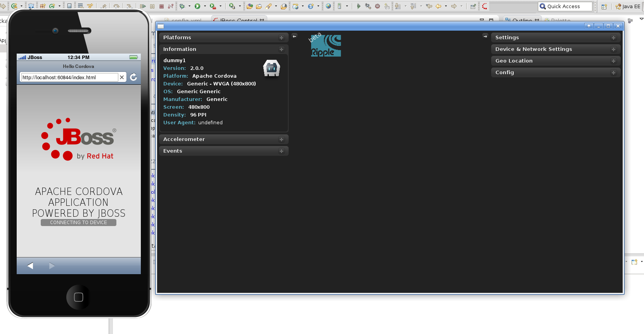Click the red breakpoint skip icon in toolbar

pos(377,6)
